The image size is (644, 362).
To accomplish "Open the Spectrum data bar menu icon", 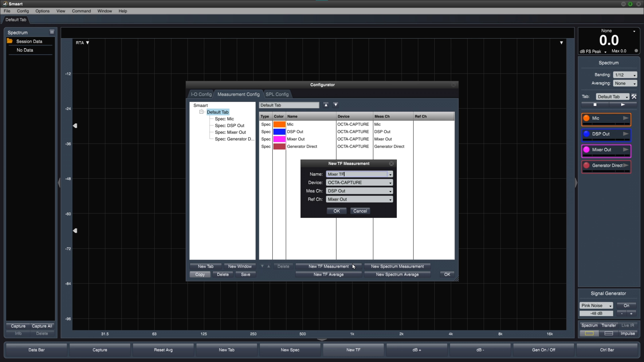I will (x=52, y=32).
